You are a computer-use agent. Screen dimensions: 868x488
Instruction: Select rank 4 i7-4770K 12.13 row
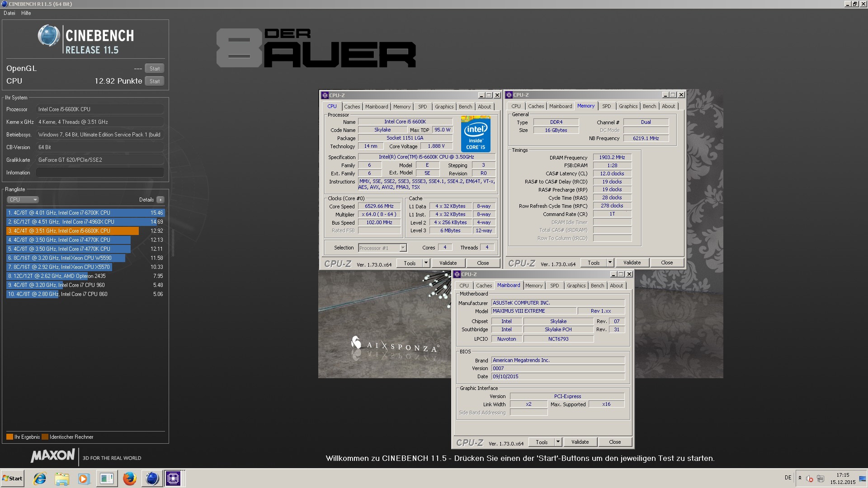(x=85, y=240)
